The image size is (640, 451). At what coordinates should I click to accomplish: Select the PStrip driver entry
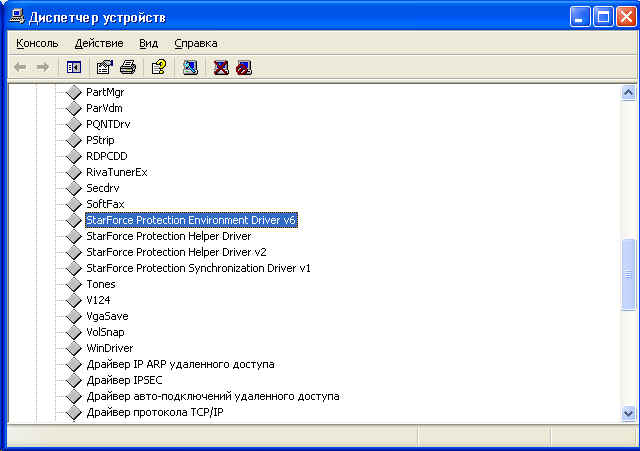(100, 140)
